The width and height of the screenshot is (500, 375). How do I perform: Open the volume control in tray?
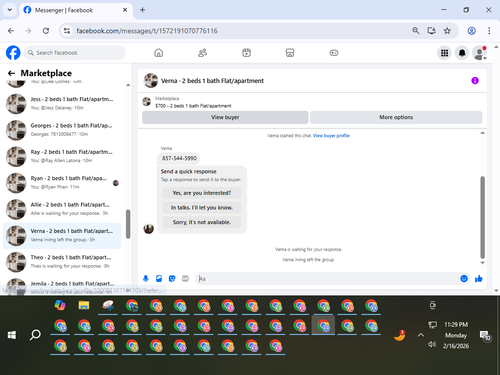click(x=432, y=344)
